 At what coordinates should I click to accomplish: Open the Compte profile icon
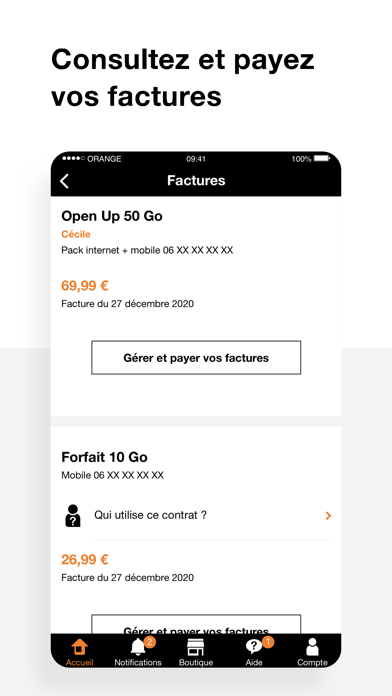click(313, 647)
